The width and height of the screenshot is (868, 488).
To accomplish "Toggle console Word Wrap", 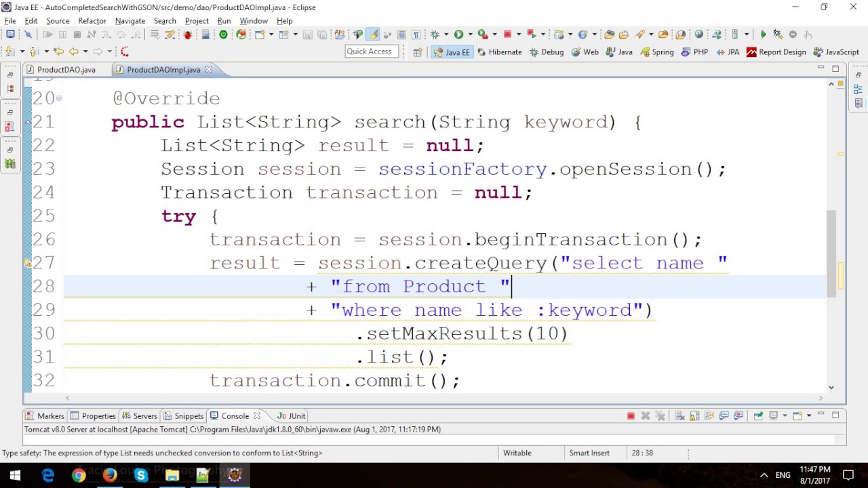I will [x=709, y=415].
